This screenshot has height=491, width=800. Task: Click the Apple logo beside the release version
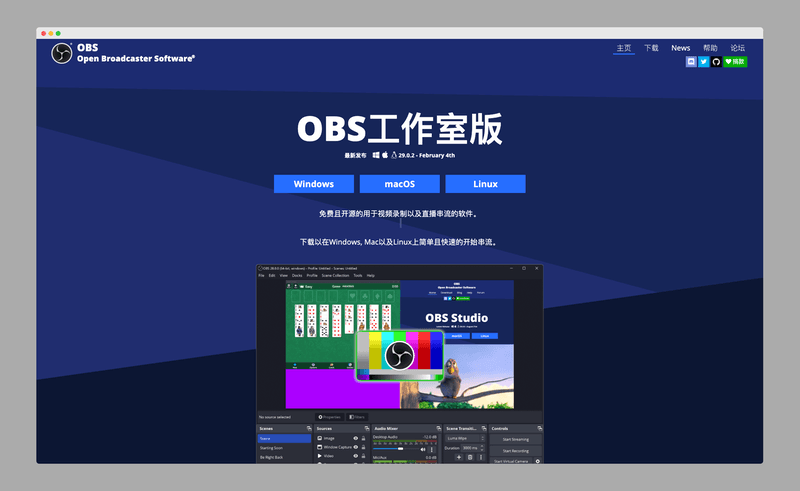pos(385,155)
